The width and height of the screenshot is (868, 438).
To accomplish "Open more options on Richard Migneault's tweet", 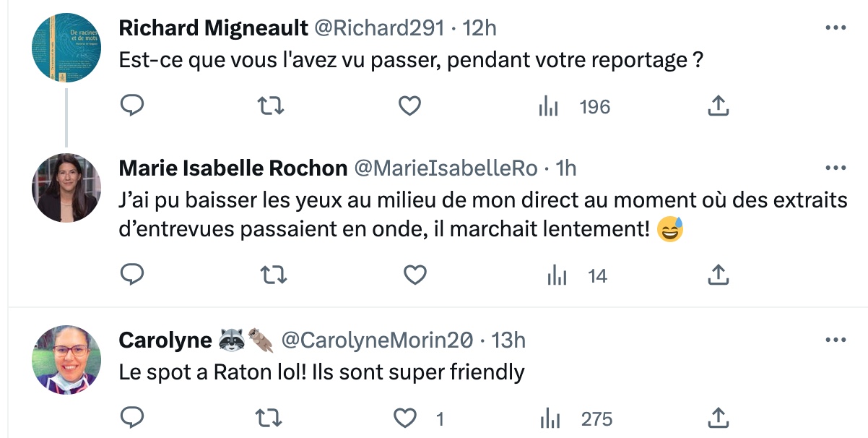I will tap(835, 28).
